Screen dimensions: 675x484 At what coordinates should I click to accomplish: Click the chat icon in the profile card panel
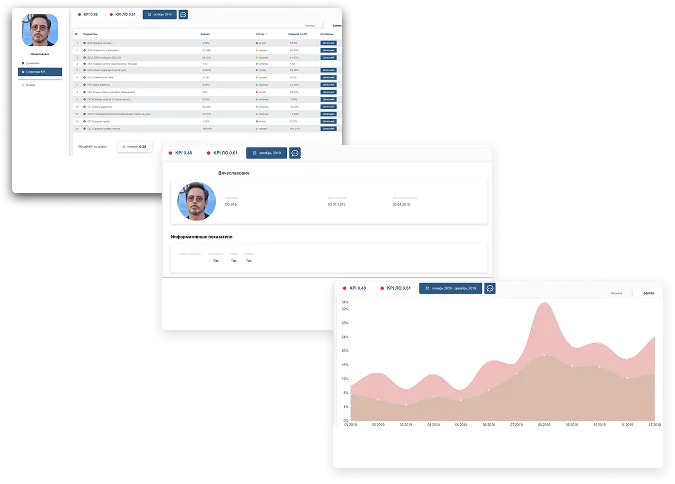tap(295, 153)
